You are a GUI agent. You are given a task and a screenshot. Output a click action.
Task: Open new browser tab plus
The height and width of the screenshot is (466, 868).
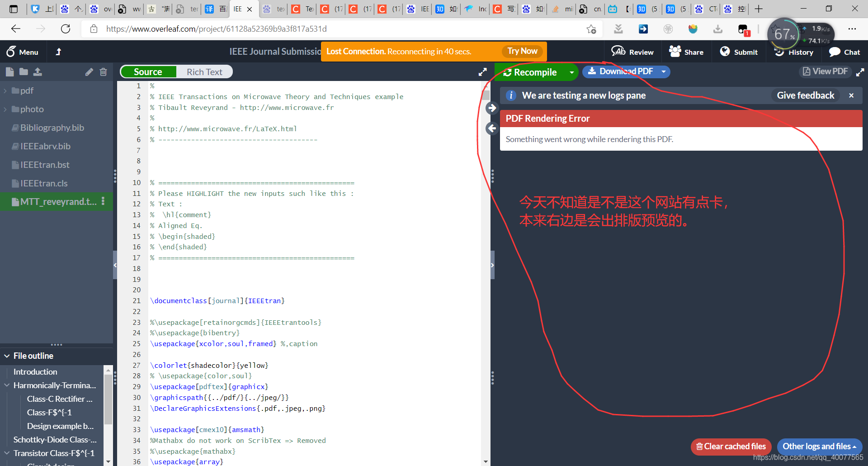click(759, 9)
